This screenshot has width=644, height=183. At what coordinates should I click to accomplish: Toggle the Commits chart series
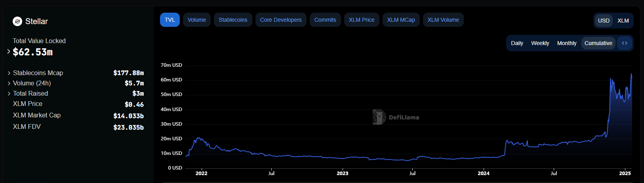coord(325,20)
